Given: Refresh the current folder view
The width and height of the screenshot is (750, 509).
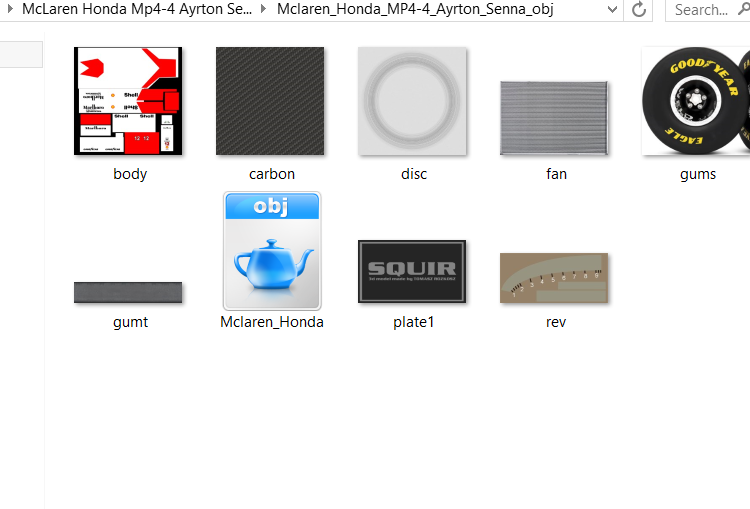Looking at the screenshot, I should [639, 9].
